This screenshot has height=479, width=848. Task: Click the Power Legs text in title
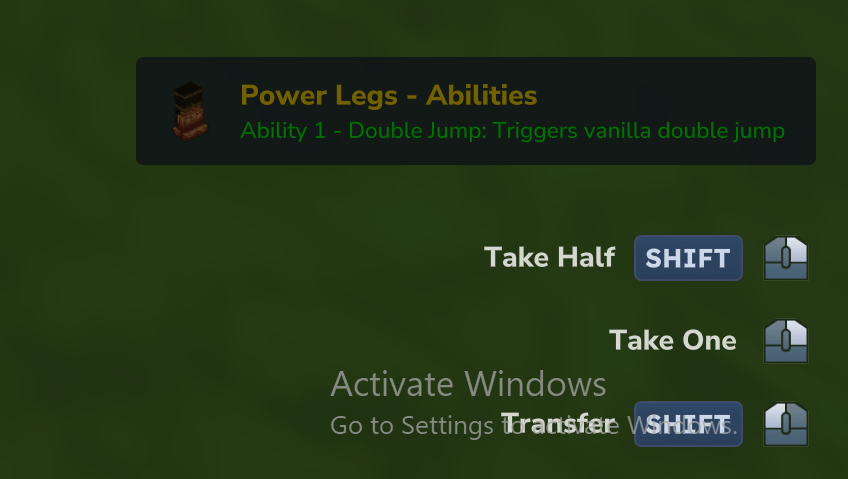[x=319, y=96]
